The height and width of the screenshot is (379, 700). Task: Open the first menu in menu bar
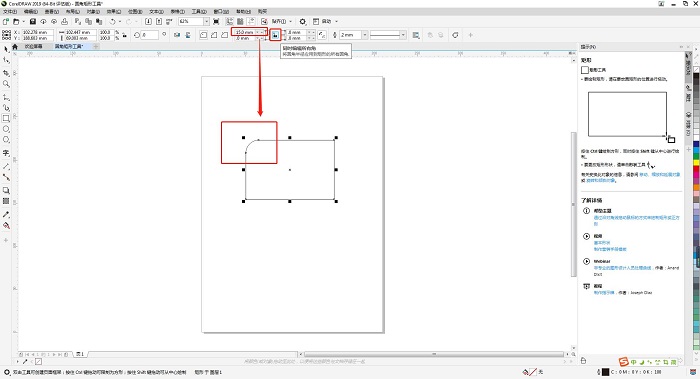(x=10, y=11)
